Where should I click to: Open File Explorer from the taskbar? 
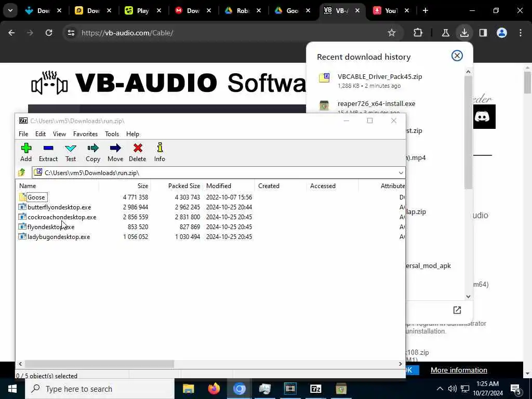[188, 389]
